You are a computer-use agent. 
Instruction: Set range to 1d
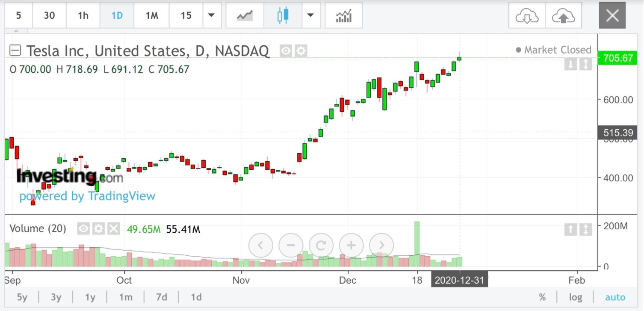pyautogui.click(x=196, y=297)
